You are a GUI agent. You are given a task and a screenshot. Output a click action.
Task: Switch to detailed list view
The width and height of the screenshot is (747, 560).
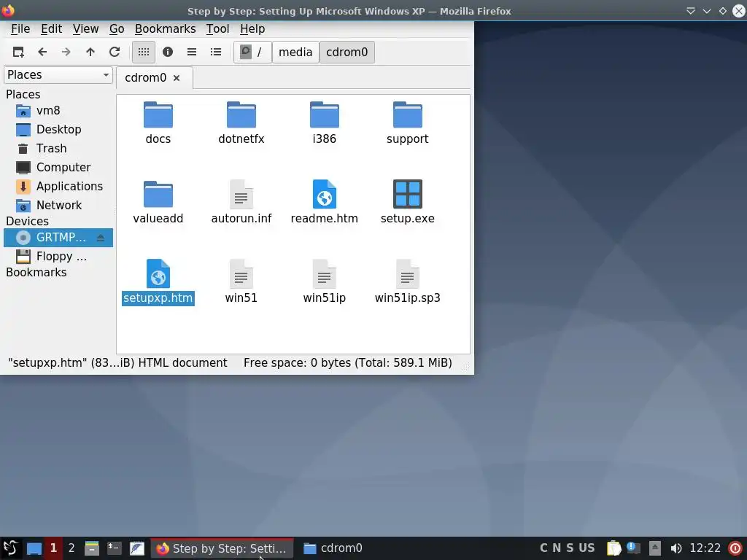[x=216, y=52]
